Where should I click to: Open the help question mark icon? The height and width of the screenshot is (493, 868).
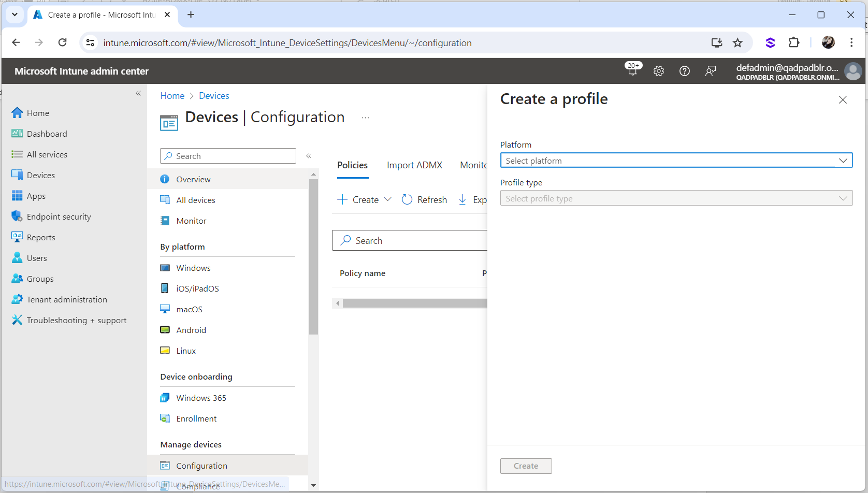click(685, 71)
